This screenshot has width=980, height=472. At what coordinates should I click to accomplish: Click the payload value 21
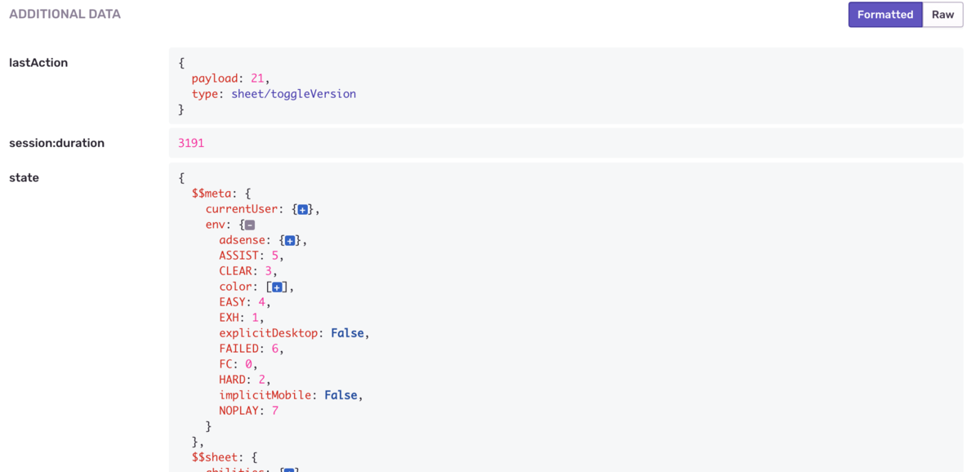pos(257,78)
